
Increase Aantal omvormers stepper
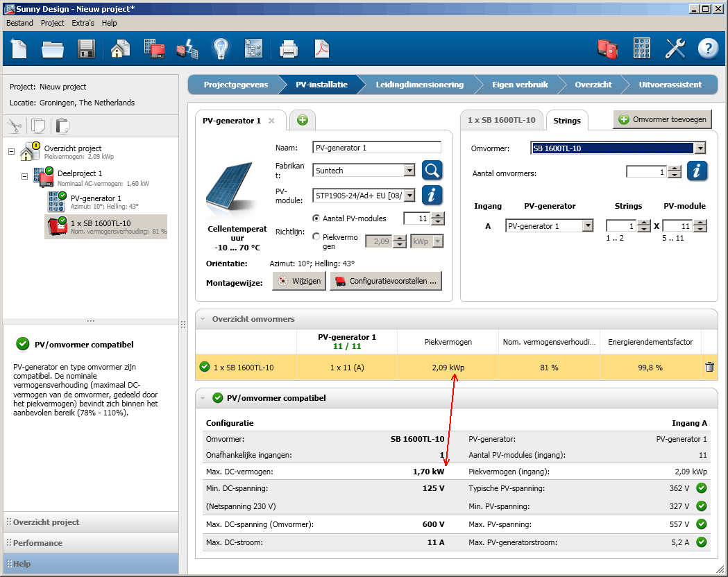pos(675,169)
